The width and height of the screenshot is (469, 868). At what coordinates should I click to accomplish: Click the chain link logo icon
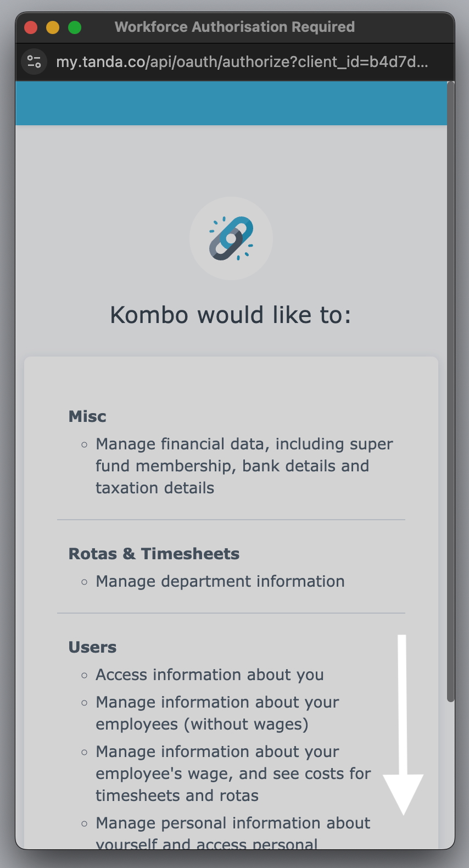[x=231, y=238]
